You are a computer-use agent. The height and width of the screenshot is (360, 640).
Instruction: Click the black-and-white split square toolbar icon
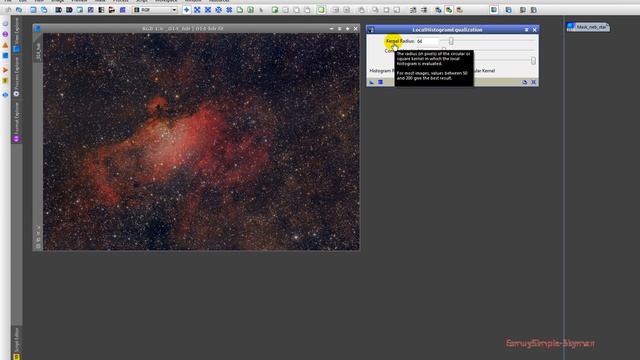point(101,10)
